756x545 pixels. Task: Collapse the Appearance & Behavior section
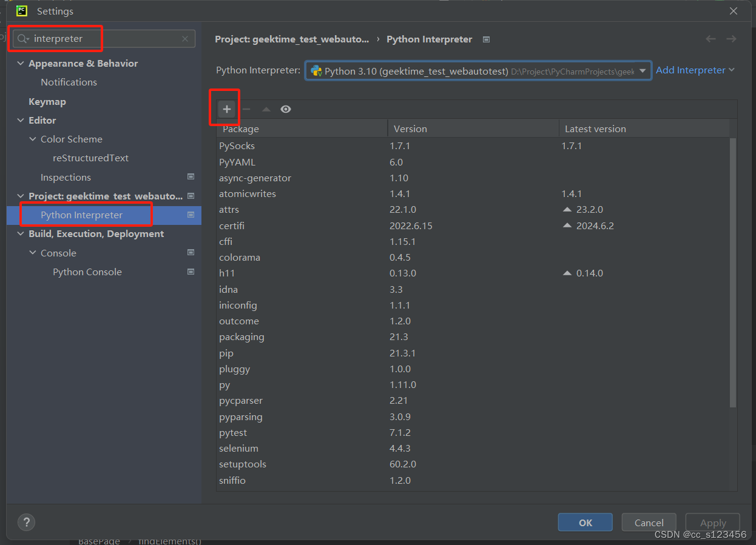tap(21, 64)
